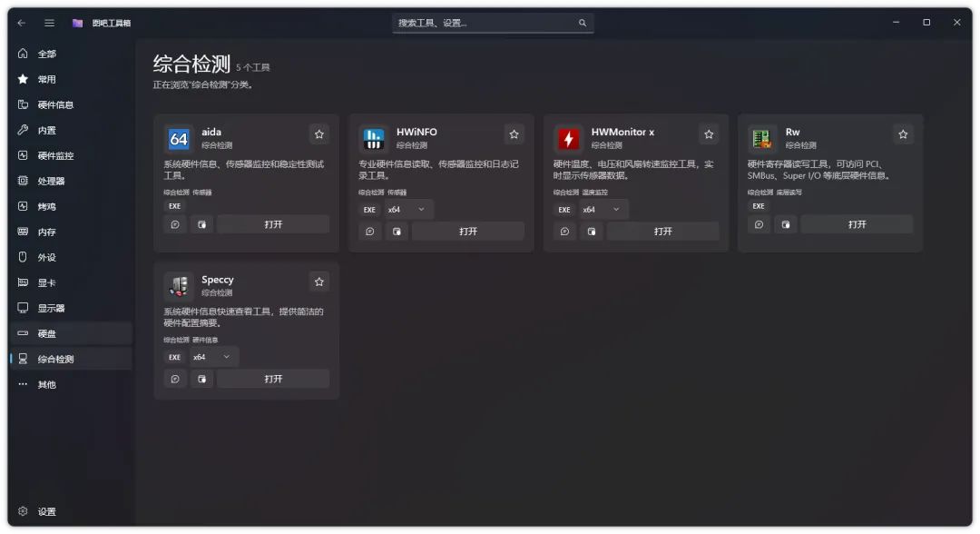Click the HWiNFO window icon button
Image resolution: width=980 pixels, height=534 pixels.
coord(397,232)
